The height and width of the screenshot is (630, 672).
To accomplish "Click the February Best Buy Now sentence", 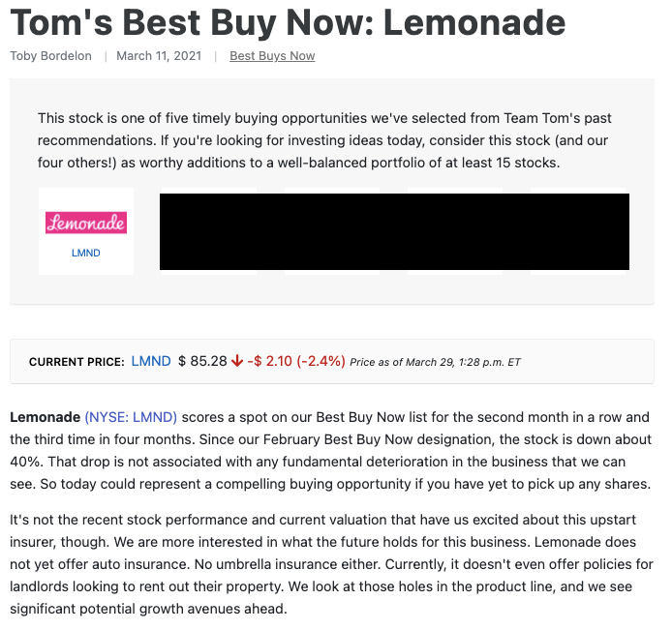I will (x=331, y=451).
